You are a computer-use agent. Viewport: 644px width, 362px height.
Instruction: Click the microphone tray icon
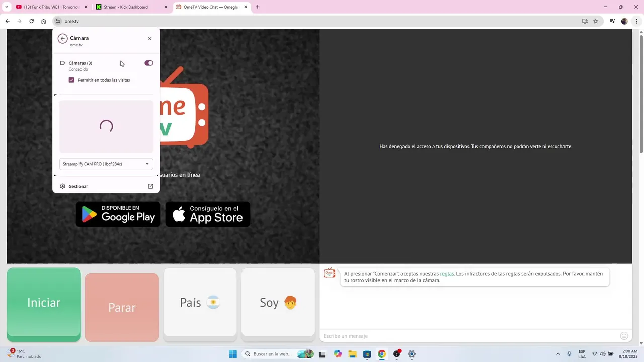pos(569,354)
